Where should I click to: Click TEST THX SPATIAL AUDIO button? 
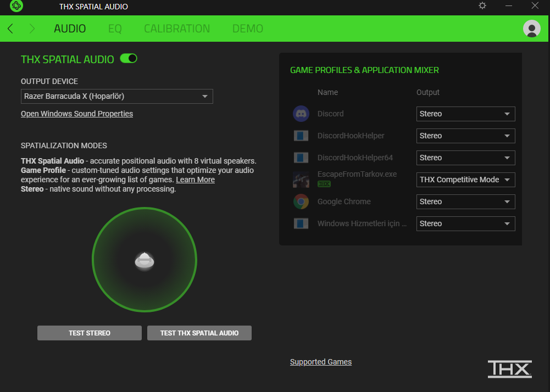click(199, 333)
